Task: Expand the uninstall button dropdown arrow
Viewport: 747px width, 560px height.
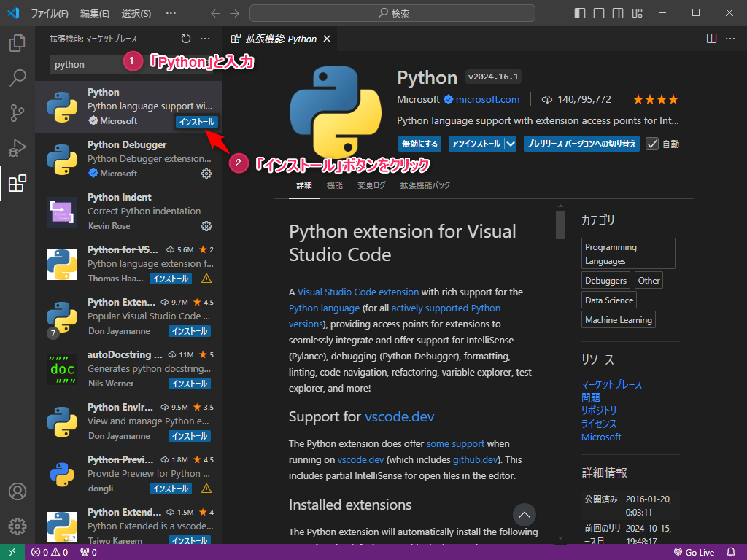Action: pos(511,144)
